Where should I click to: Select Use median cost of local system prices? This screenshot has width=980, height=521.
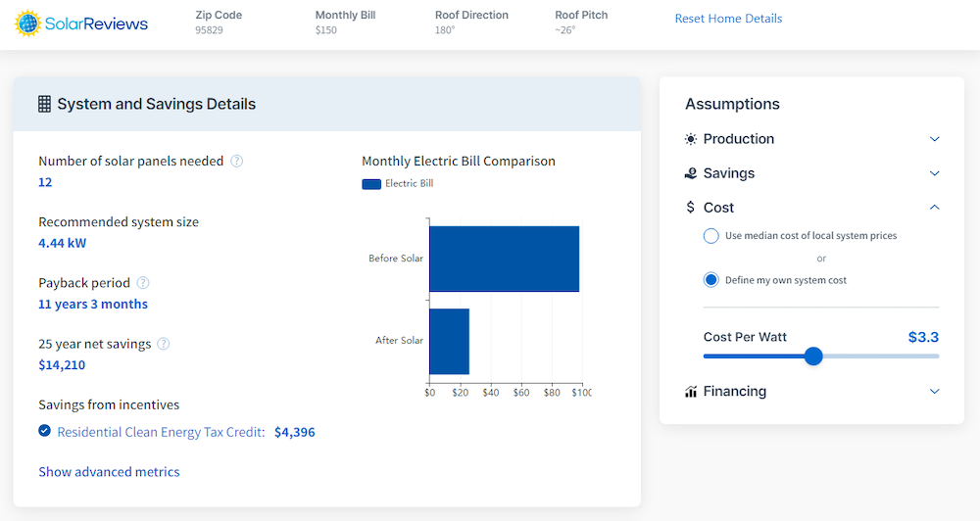(711, 236)
